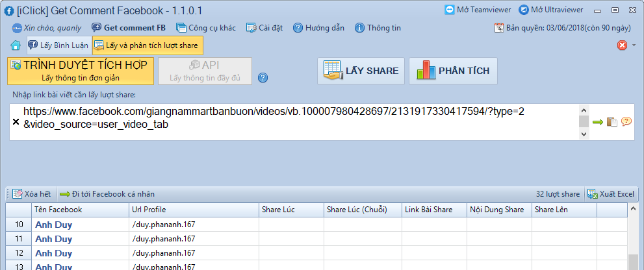Sort by Url Profile column header

point(194,210)
